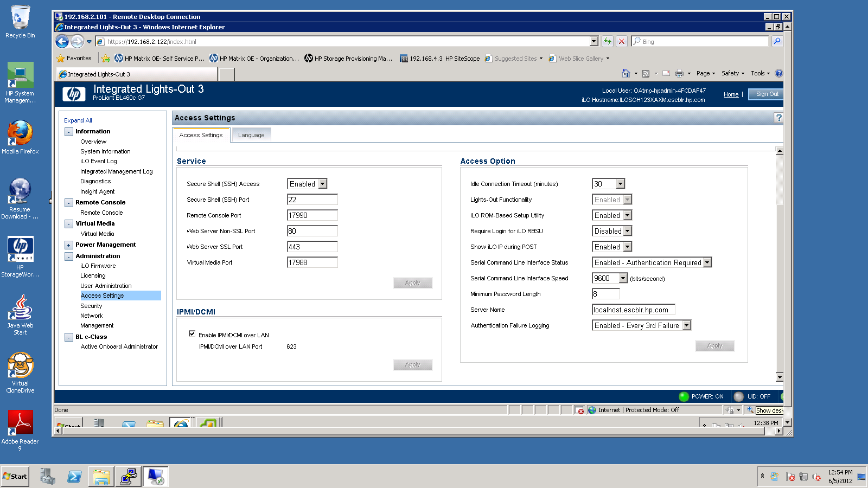Switch to the Language tab
Screen dimensions: 868x488
pos(251,135)
